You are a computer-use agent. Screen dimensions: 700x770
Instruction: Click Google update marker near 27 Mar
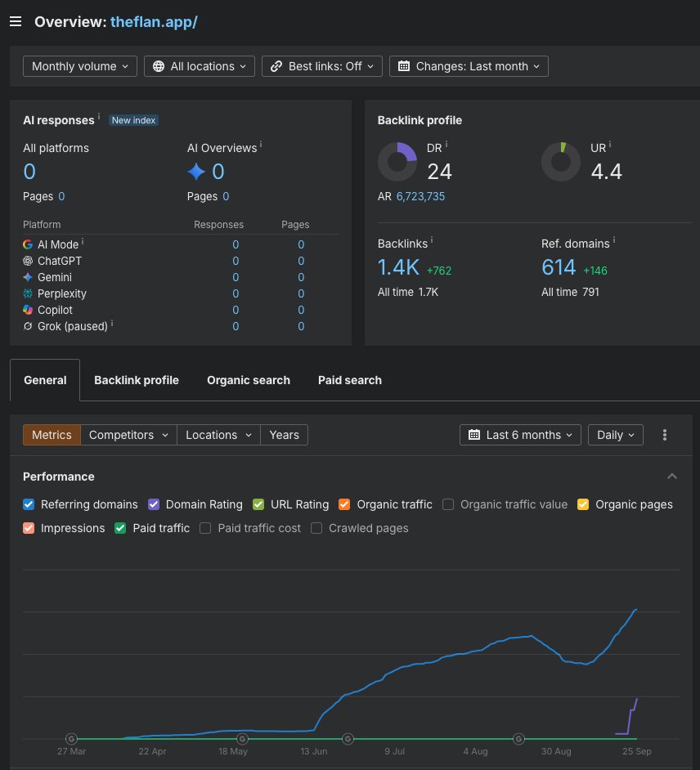click(x=72, y=739)
